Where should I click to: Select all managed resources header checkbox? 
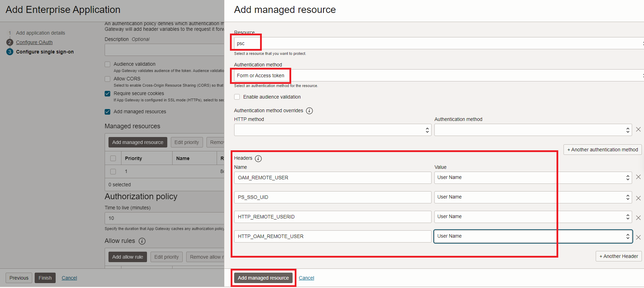[x=113, y=158]
